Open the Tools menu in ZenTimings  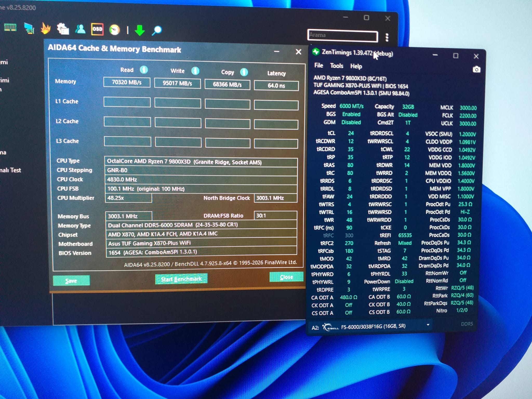pos(337,66)
